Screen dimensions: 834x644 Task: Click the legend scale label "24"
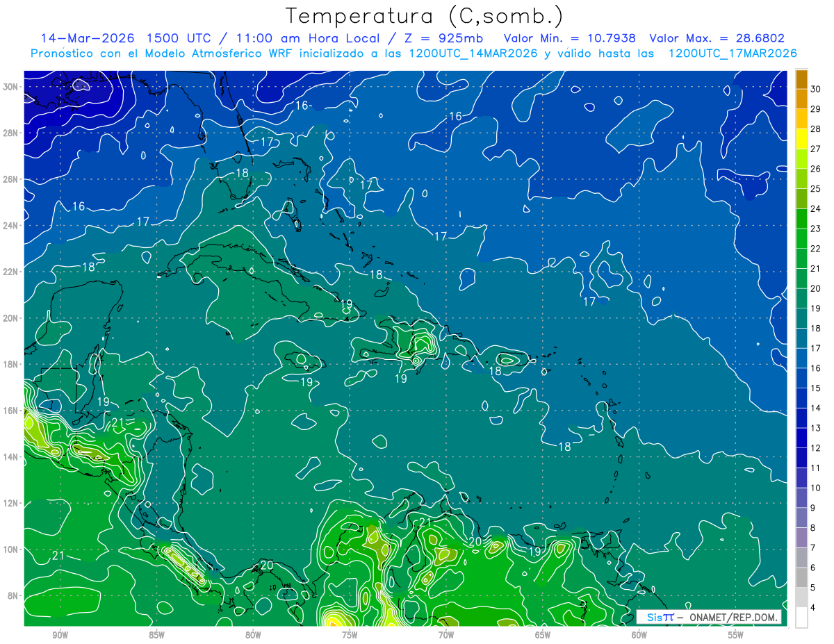816,209
